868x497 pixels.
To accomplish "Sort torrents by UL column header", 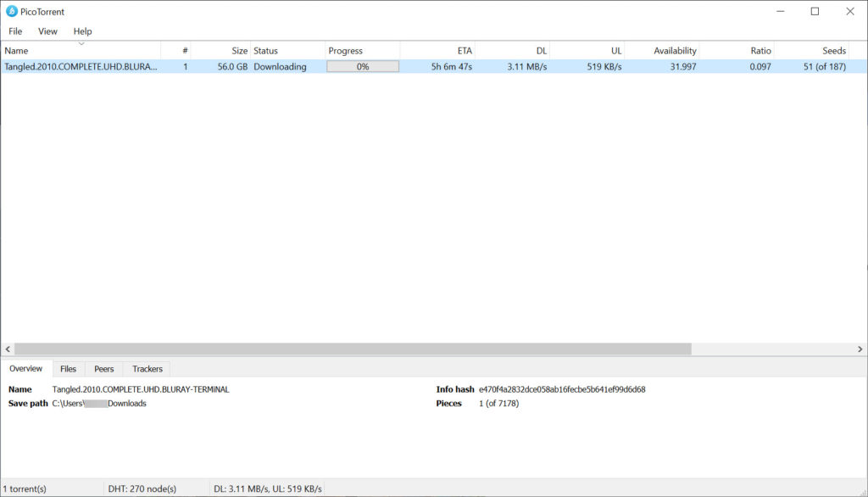I will (587, 50).
